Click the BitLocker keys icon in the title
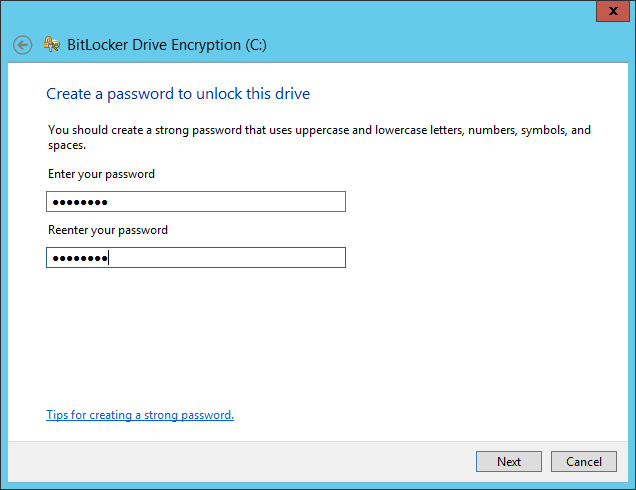Screen dimensions: 636x490 tap(52, 44)
